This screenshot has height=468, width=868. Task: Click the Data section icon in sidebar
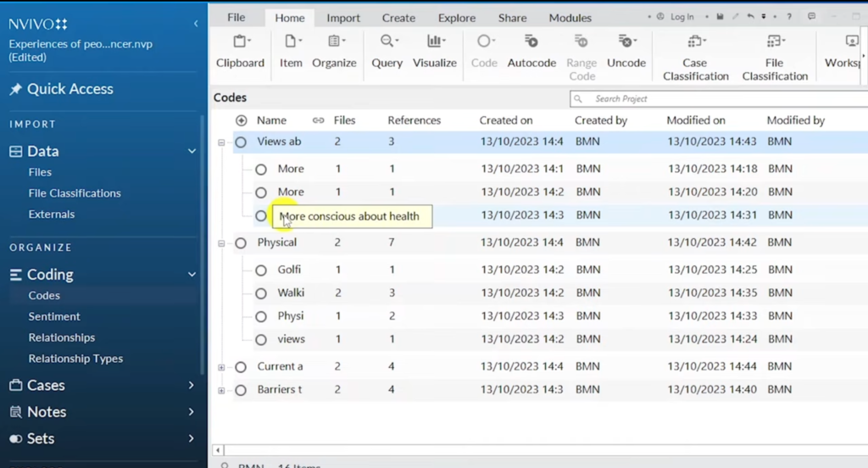coord(15,151)
